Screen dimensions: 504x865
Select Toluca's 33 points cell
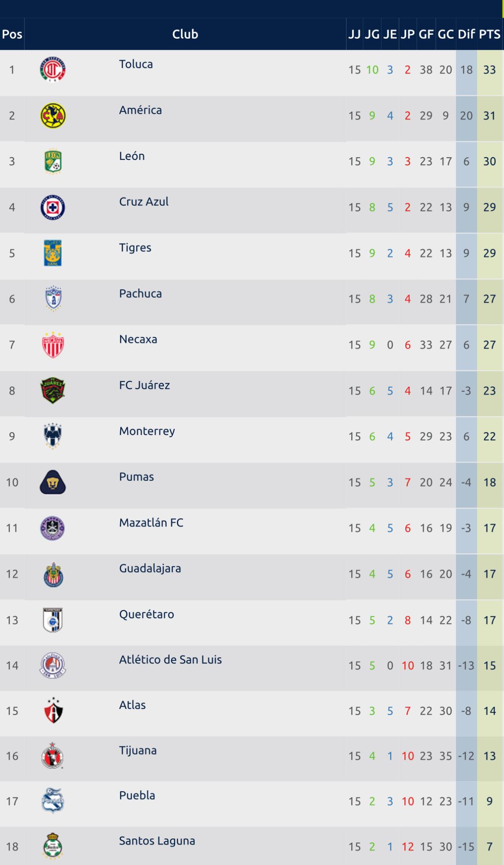(x=489, y=70)
